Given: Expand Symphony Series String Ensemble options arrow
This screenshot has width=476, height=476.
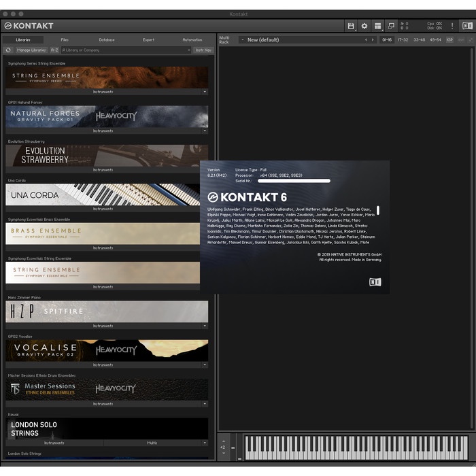Looking at the screenshot, I should pyautogui.click(x=205, y=92).
